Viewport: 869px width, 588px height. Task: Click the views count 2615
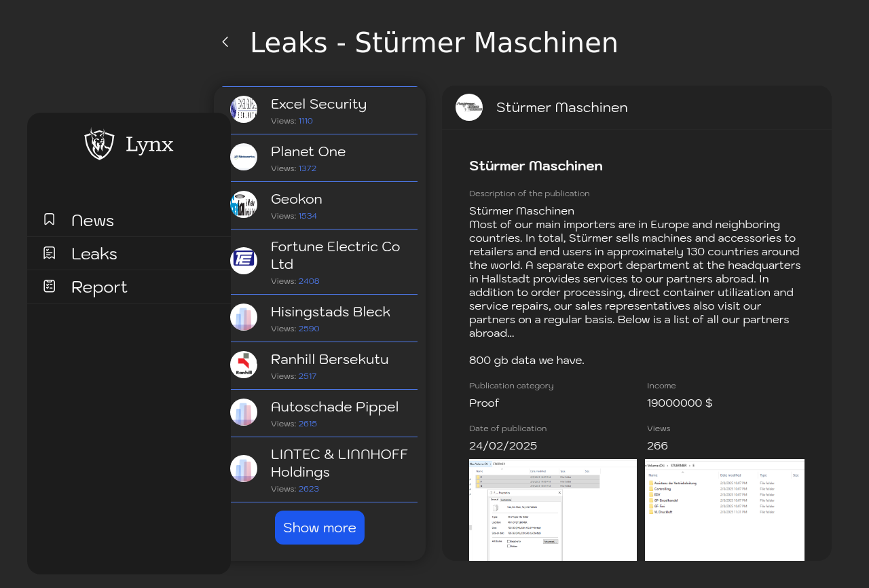click(x=308, y=424)
